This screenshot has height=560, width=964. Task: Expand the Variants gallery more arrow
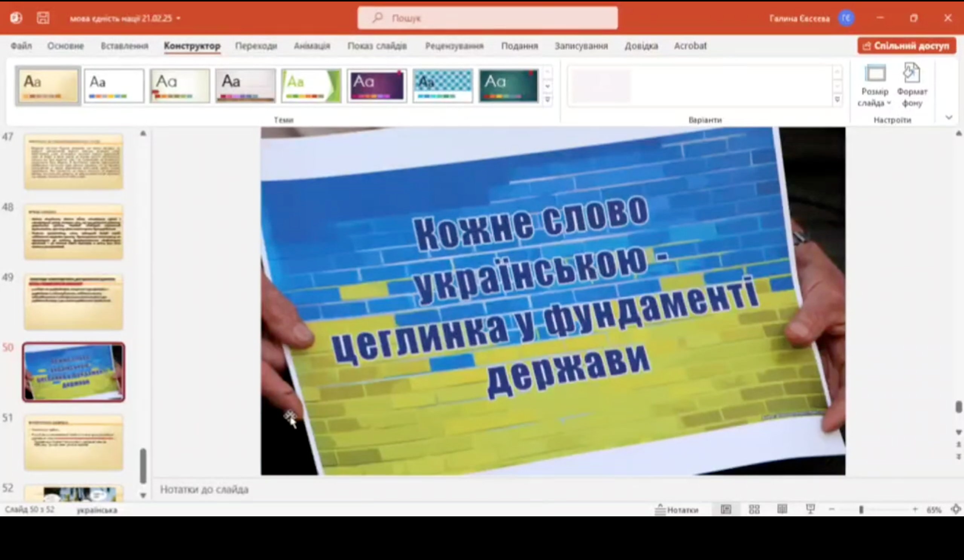[837, 99]
